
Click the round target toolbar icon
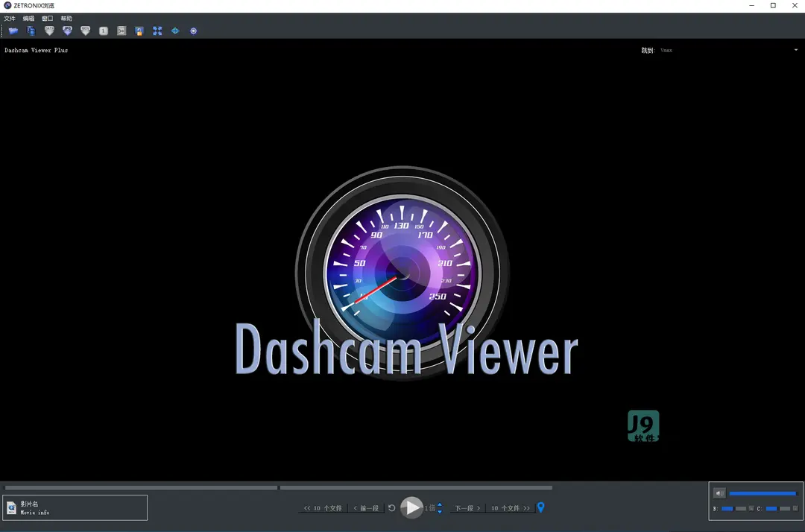click(194, 31)
